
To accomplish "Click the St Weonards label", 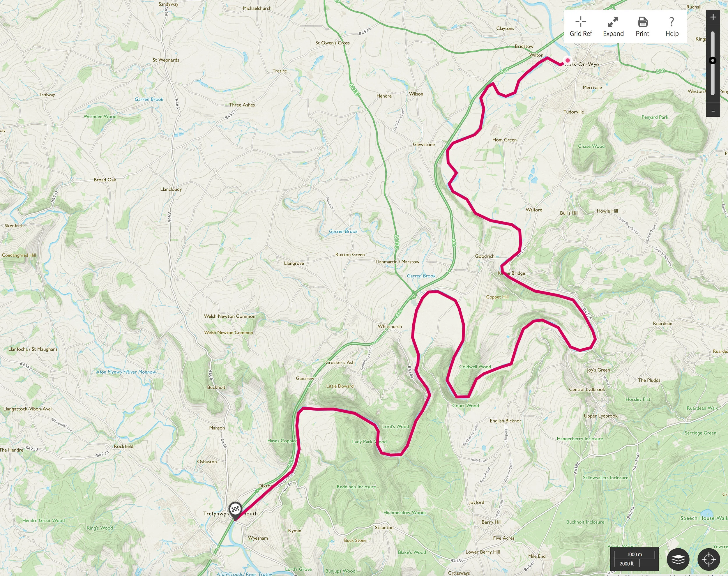I will coord(166,60).
